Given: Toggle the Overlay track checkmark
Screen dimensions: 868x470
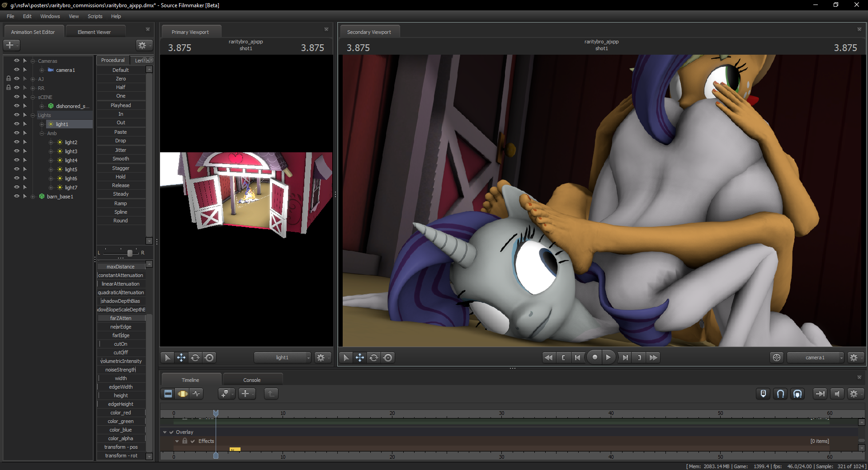Looking at the screenshot, I should pyautogui.click(x=172, y=432).
